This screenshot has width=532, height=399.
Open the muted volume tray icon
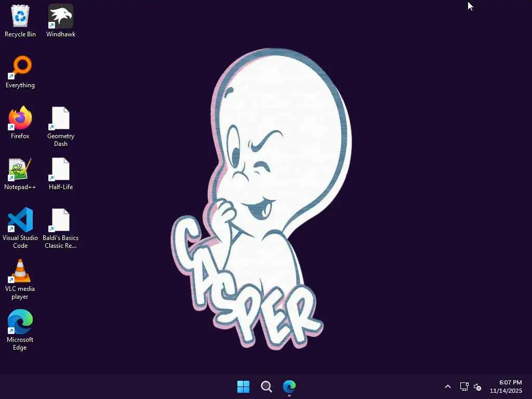pos(477,387)
